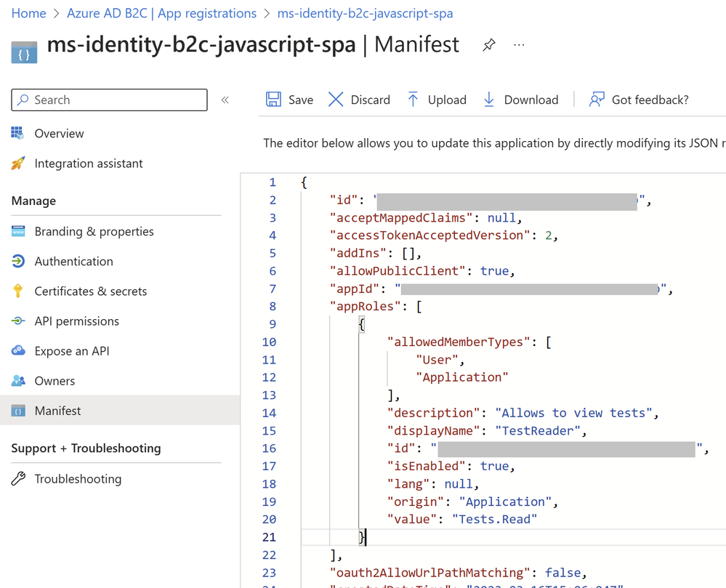Click "TestReader" display name value
Screen dimensions: 726x588
(538, 430)
